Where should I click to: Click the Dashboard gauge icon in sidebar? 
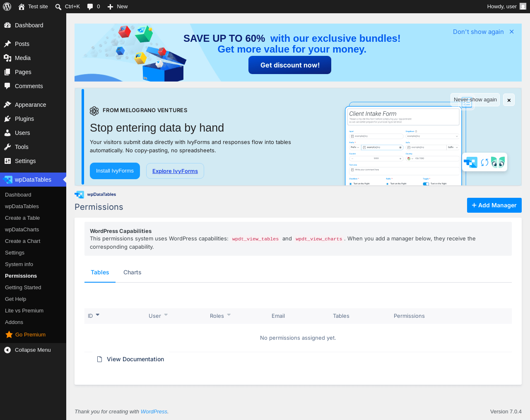pyautogui.click(x=7, y=25)
